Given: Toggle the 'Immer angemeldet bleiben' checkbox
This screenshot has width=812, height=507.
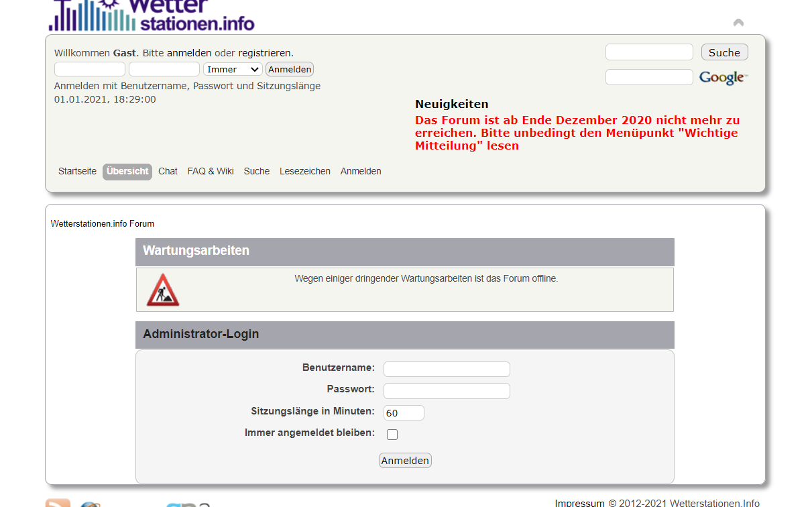Looking at the screenshot, I should coord(392,435).
